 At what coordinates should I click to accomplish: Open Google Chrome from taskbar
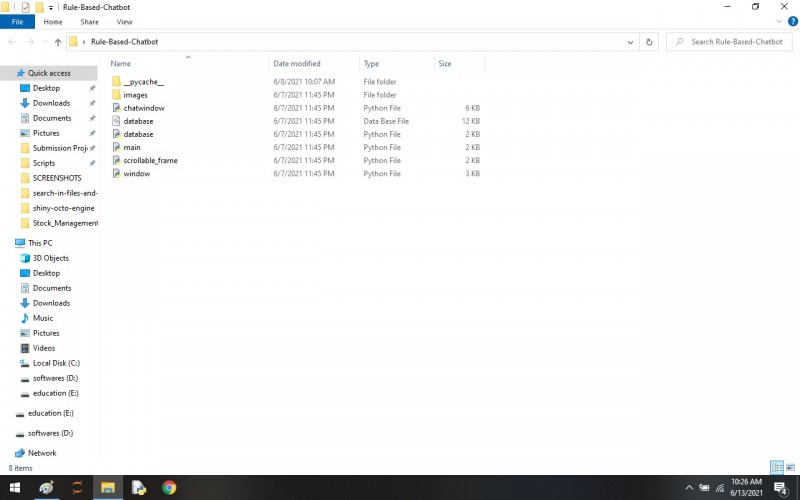click(169, 488)
